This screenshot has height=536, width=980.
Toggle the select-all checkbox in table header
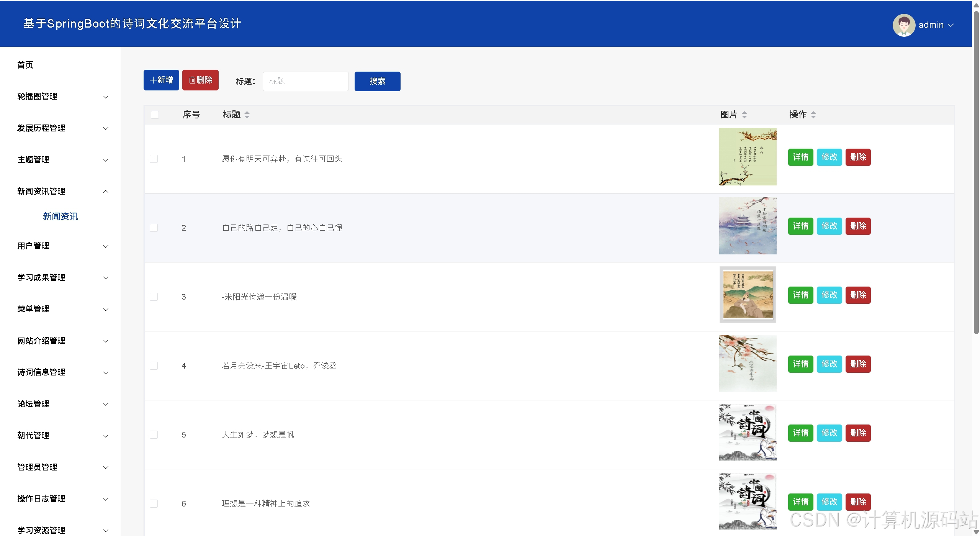(155, 115)
